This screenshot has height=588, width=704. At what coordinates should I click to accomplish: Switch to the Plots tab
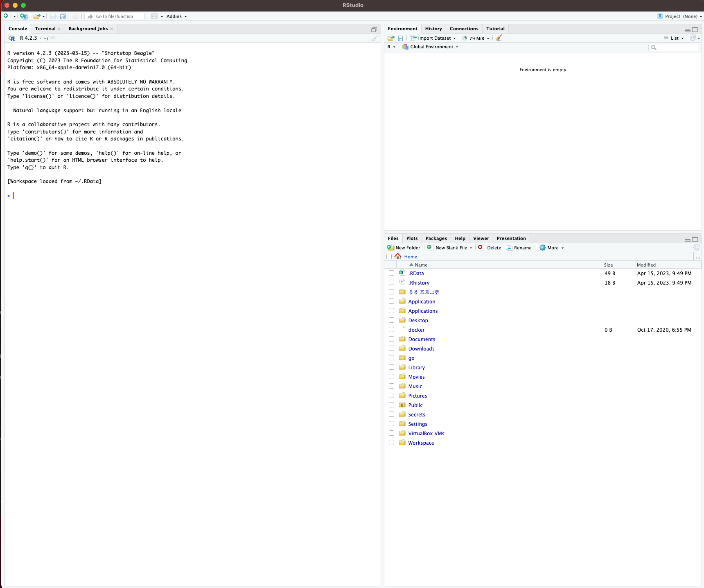pos(412,238)
